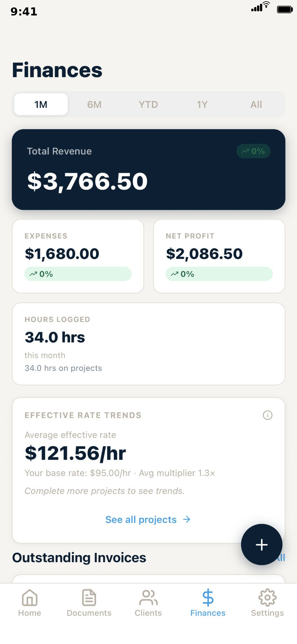Switch to the YTD time range
297x644 pixels.
(x=148, y=104)
